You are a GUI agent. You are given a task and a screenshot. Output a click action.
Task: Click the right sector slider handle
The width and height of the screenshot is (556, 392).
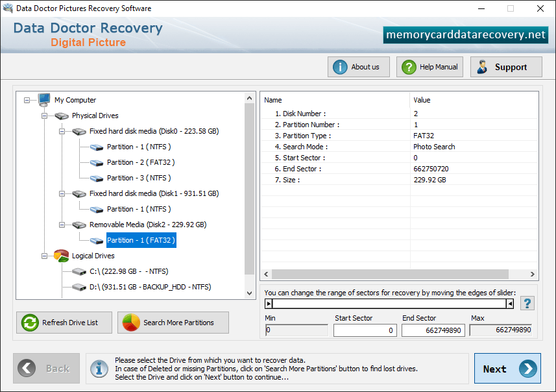click(x=510, y=304)
